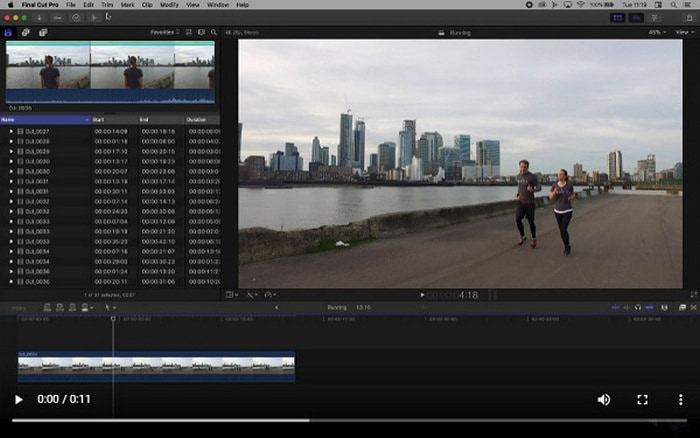This screenshot has width=700, height=438.
Task: Click the browser search magnifier icon
Action: (x=215, y=32)
